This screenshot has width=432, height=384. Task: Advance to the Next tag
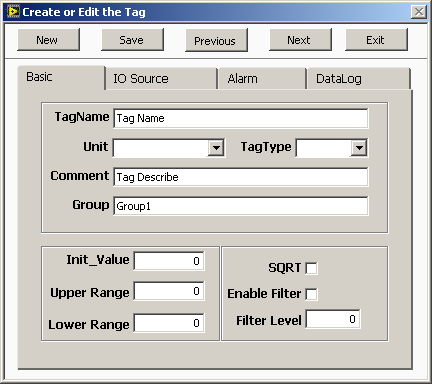click(301, 40)
